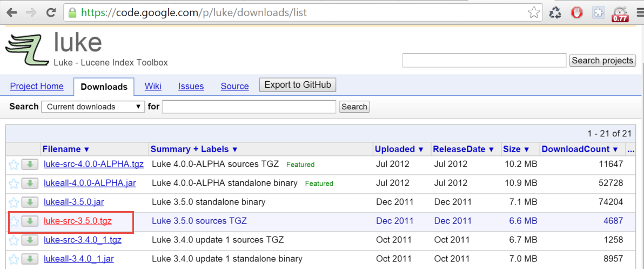Open Summary + Labels column menu

pyautogui.click(x=194, y=149)
